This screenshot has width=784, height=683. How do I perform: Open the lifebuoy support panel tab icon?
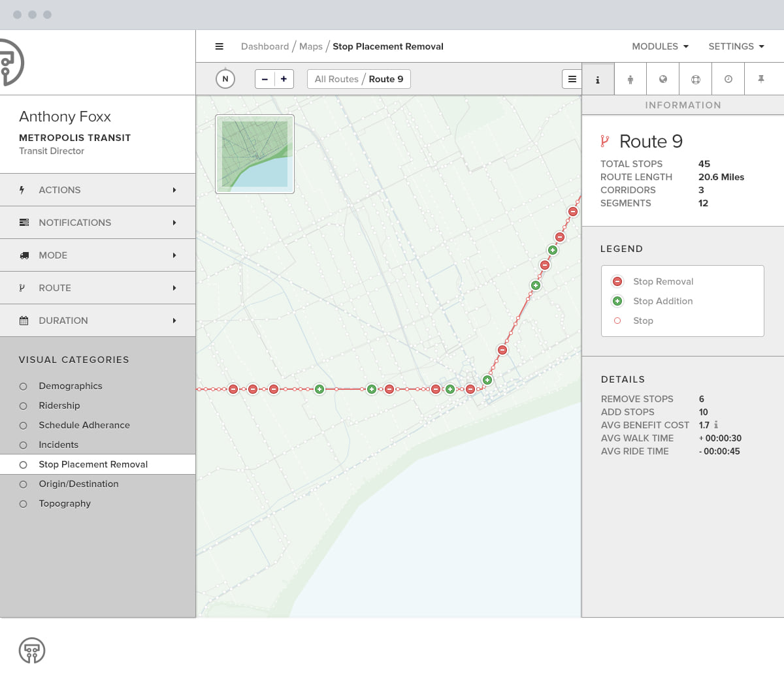tap(696, 79)
